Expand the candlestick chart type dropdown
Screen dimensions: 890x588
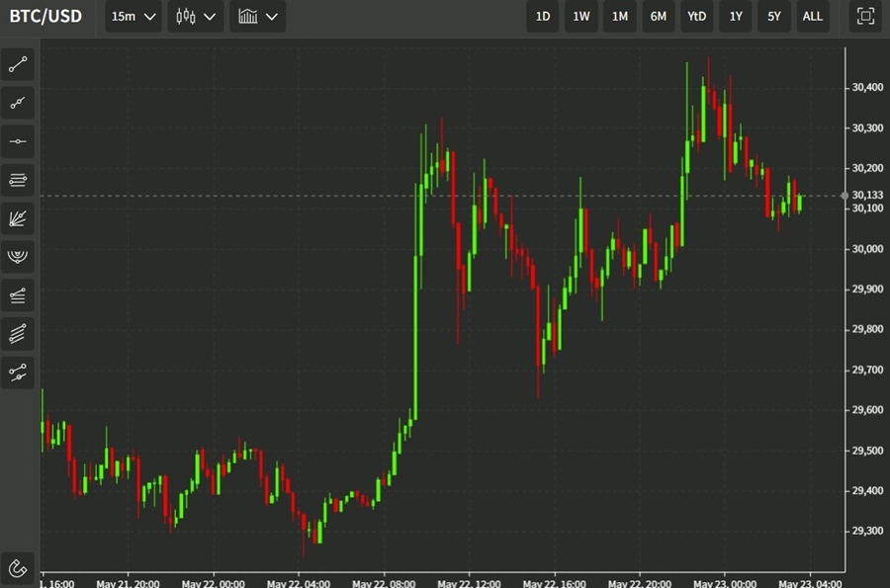pyautogui.click(x=195, y=17)
